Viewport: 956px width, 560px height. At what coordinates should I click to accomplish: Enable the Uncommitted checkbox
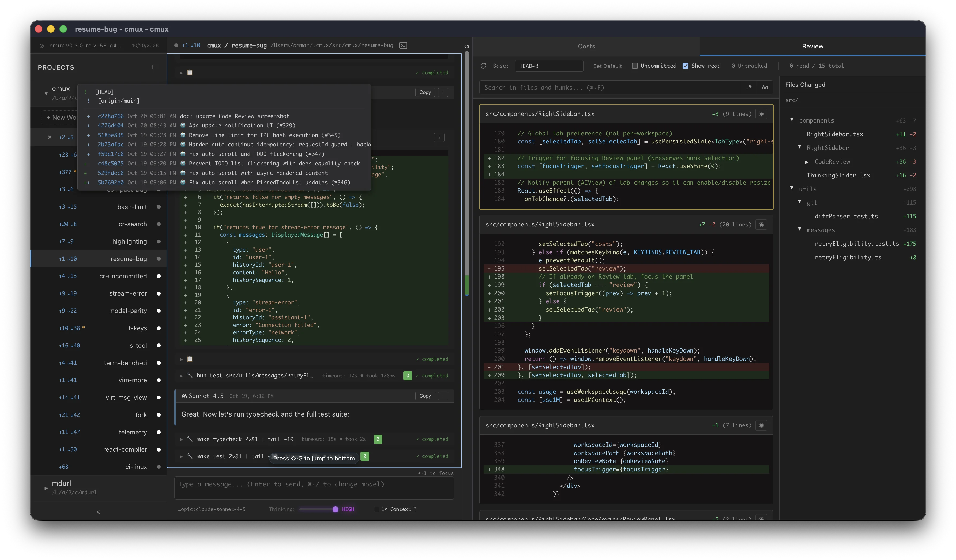[x=635, y=66]
